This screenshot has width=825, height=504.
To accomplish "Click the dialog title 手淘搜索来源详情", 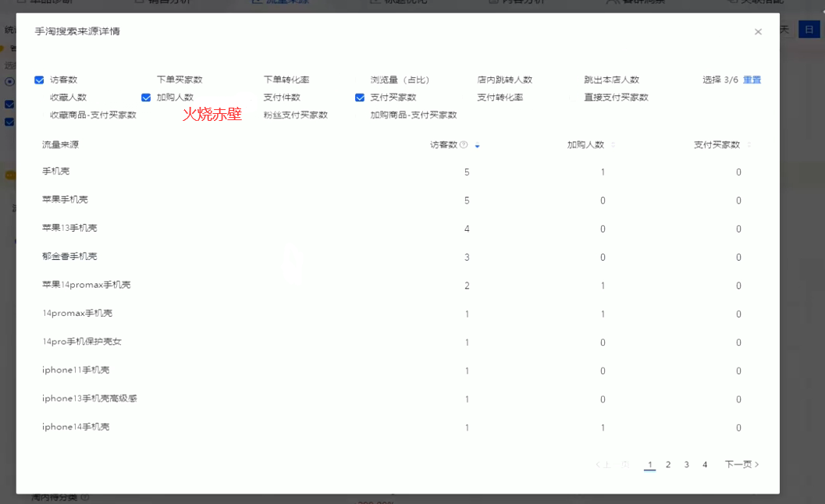I will pyautogui.click(x=77, y=31).
